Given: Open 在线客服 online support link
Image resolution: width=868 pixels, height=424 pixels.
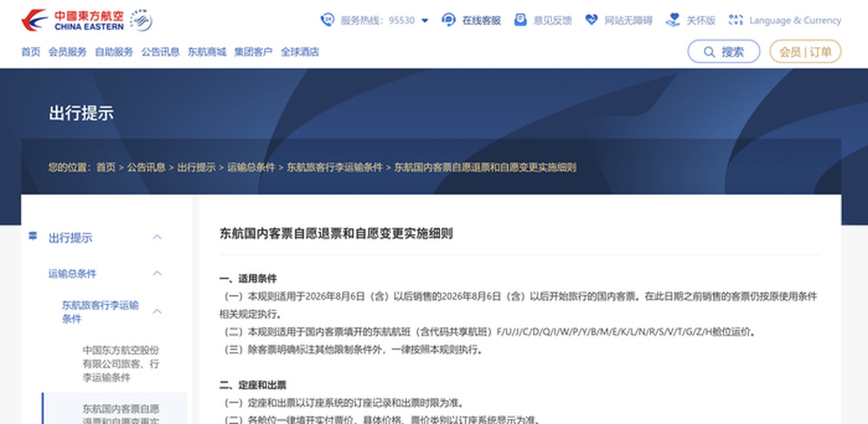Looking at the screenshot, I should [481, 21].
